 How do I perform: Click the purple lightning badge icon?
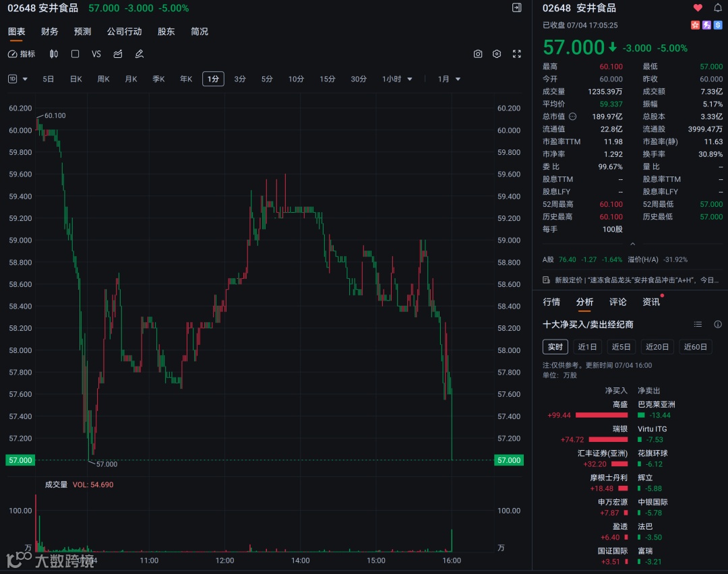[x=706, y=25]
